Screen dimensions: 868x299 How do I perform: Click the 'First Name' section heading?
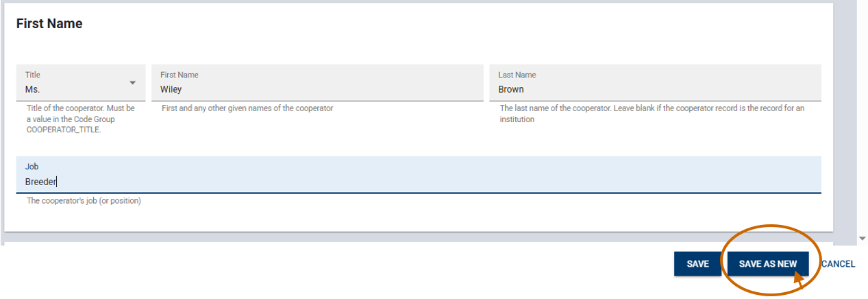tap(49, 23)
